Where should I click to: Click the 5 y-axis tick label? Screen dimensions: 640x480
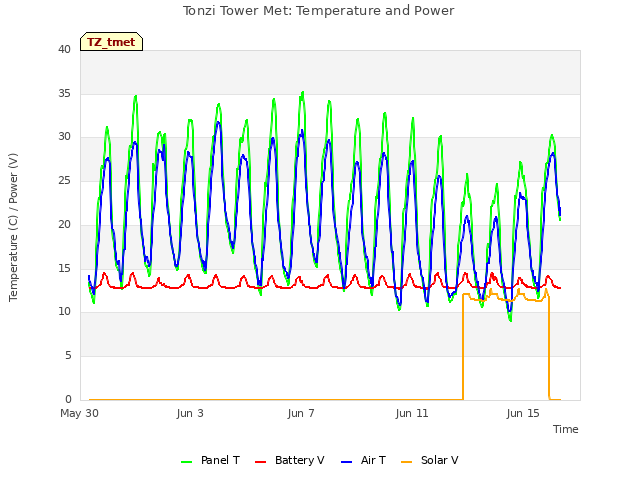(x=68, y=356)
